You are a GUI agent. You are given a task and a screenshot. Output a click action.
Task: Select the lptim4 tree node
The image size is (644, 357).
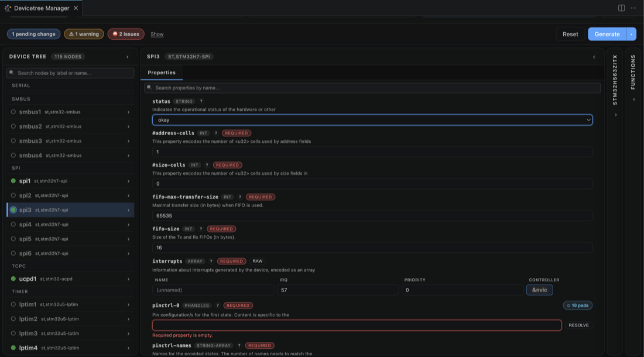coord(70,348)
